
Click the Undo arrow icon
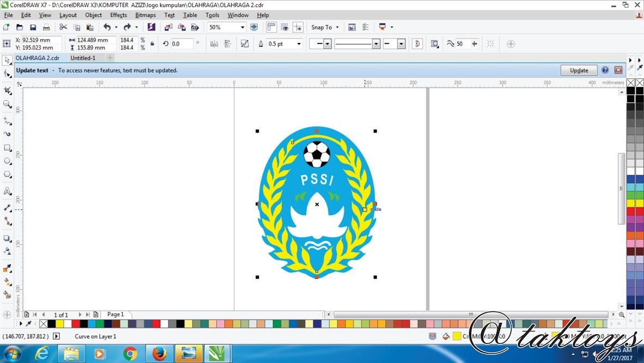(x=107, y=27)
